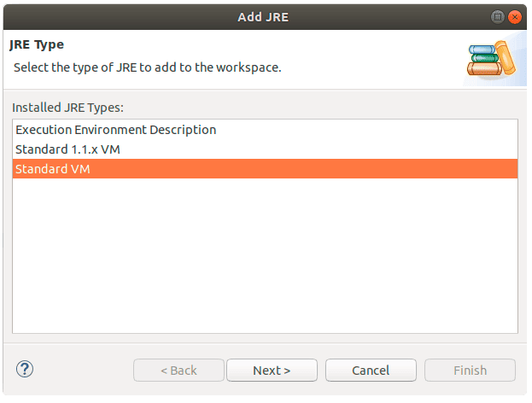Close the Add JRE dialog window
The image size is (532, 403).
515,16
